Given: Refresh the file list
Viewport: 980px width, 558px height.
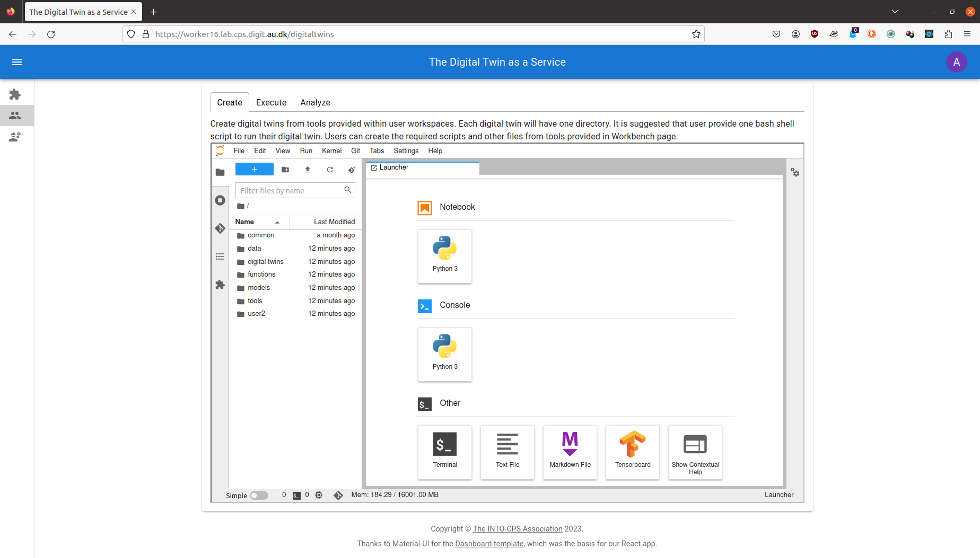Looking at the screenshot, I should point(330,170).
